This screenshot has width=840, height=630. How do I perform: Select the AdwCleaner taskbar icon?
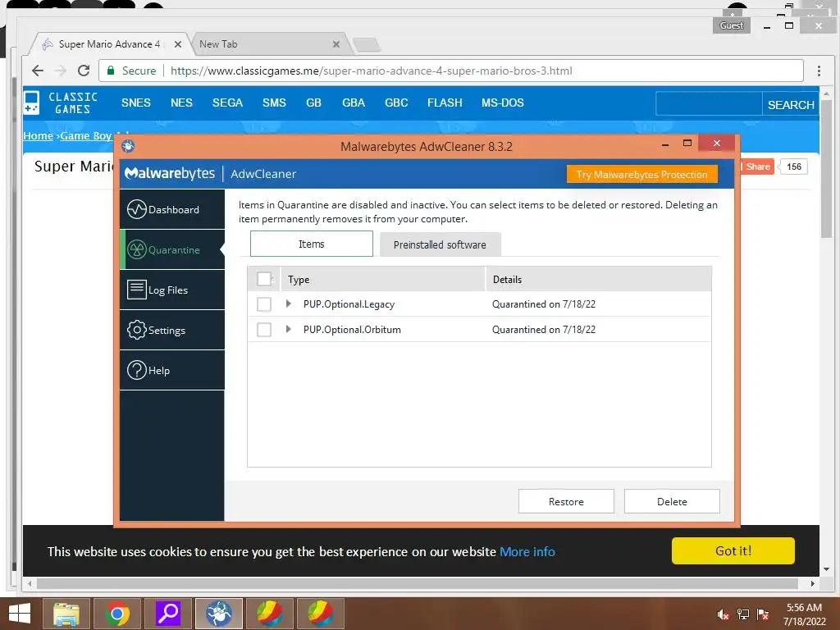tap(219, 614)
